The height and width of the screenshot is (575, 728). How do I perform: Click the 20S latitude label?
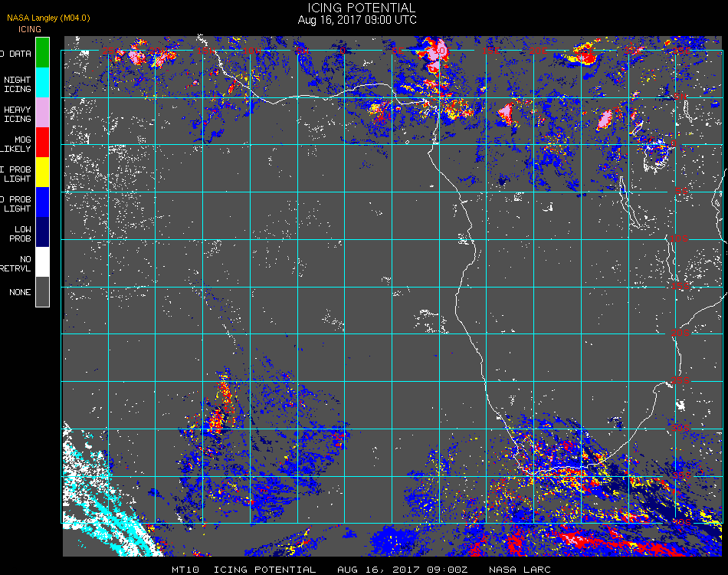coord(680,333)
